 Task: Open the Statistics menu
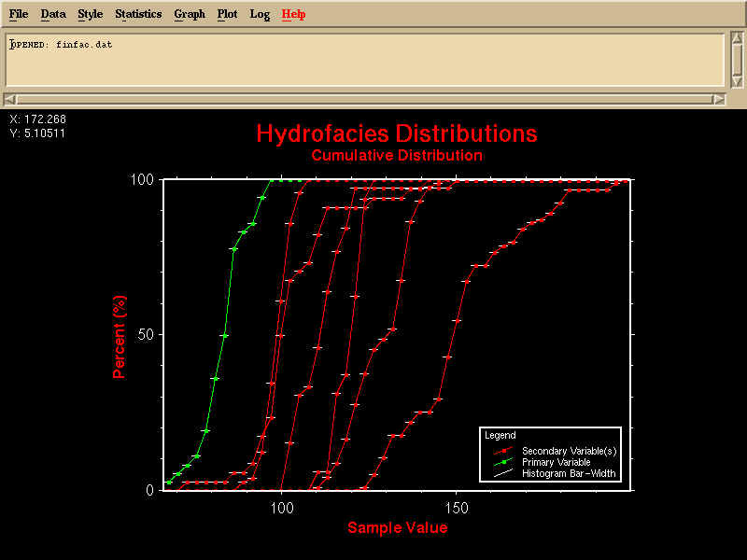coord(138,14)
